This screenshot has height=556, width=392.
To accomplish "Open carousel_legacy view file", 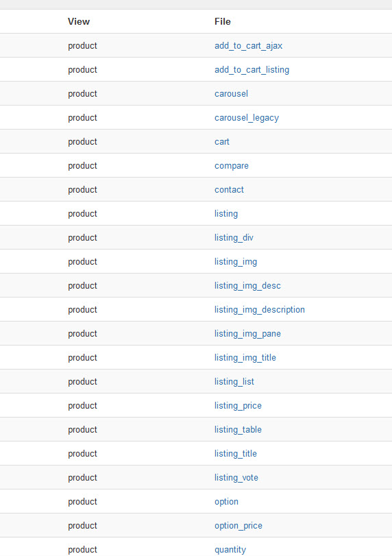I will coord(247,118).
